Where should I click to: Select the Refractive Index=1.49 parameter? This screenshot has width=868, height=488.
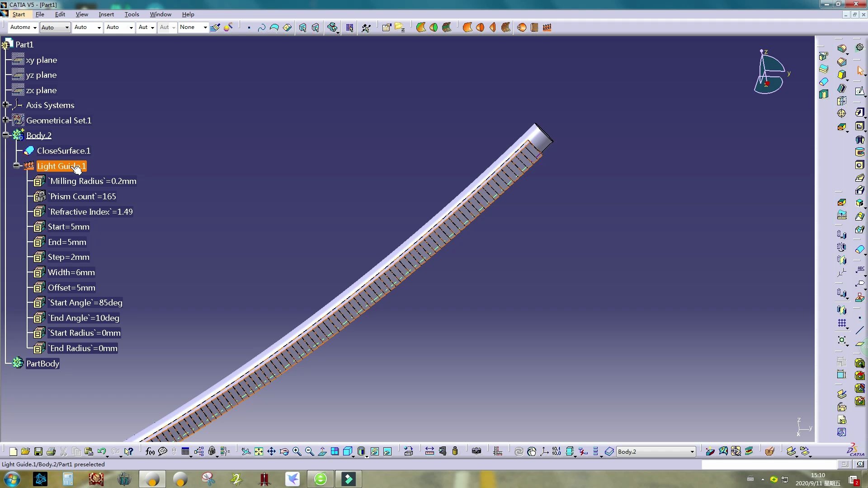[x=91, y=211]
